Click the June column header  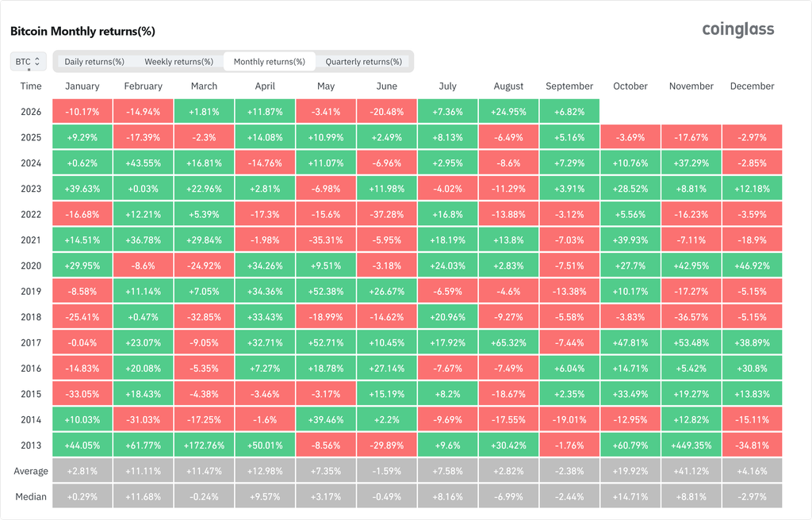pyautogui.click(x=387, y=86)
